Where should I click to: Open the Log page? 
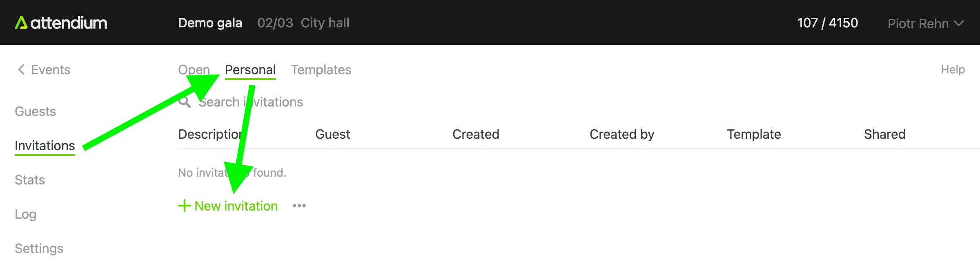[x=25, y=214]
